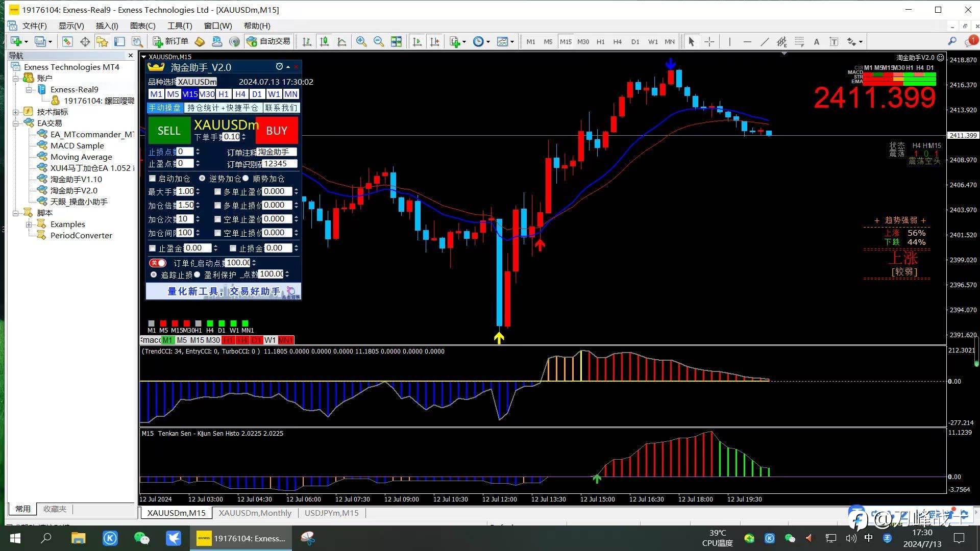Viewport: 980px width, 551px height.
Task: Expand the 技术指标 tree node
Action: 16,112
